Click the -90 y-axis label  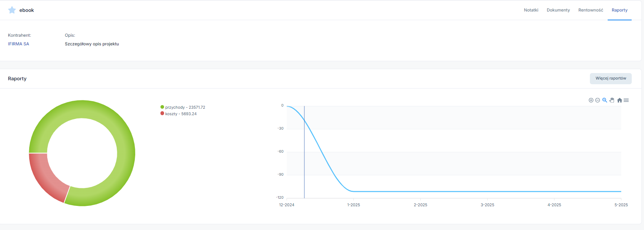(x=281, y=175)
